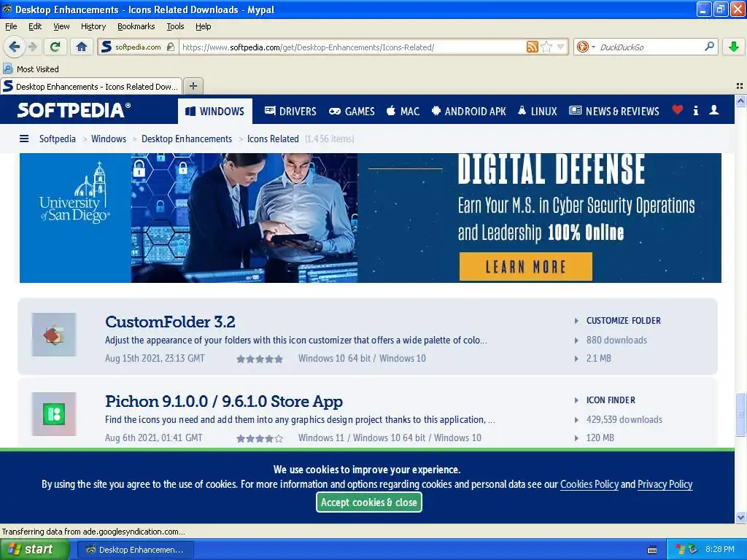The image size is (747, 560).
Task: Open the History menu
Action: pyautogui.click(x=93, y=26)
